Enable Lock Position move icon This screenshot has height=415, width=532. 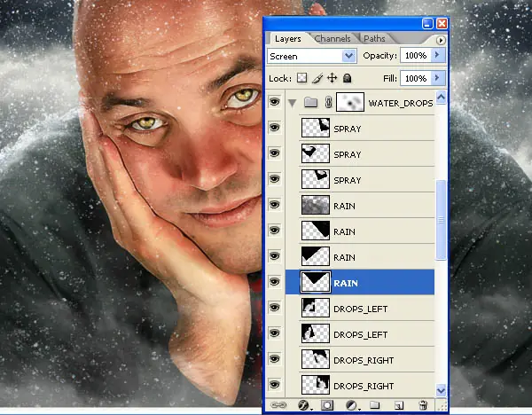coord(332,78)
